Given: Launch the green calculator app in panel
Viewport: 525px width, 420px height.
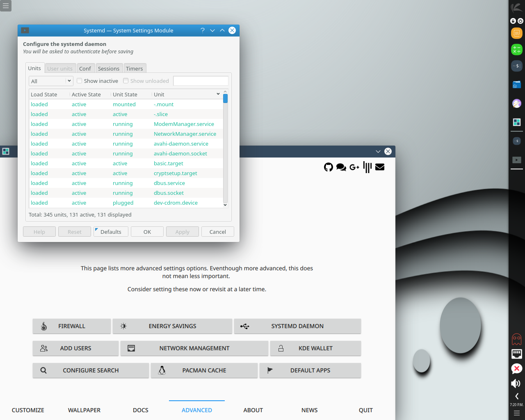Looking at the screenshot, I should pos(517,50).
